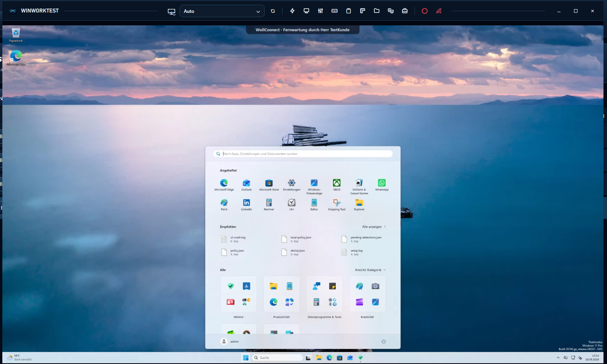Click the briefcase icon in remote toolbar
This screenshot has height=364, width=607.
(405, 11)
